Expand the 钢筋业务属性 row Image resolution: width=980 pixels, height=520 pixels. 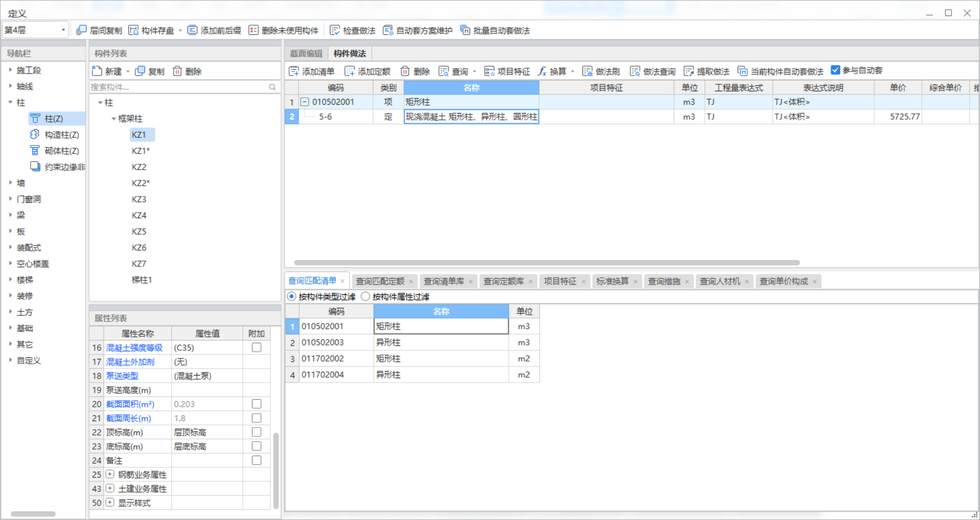[110, 474]
